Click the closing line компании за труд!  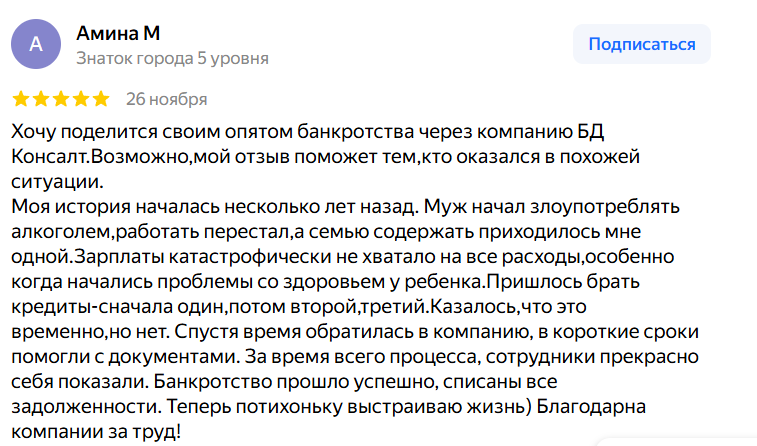point(98,431)
